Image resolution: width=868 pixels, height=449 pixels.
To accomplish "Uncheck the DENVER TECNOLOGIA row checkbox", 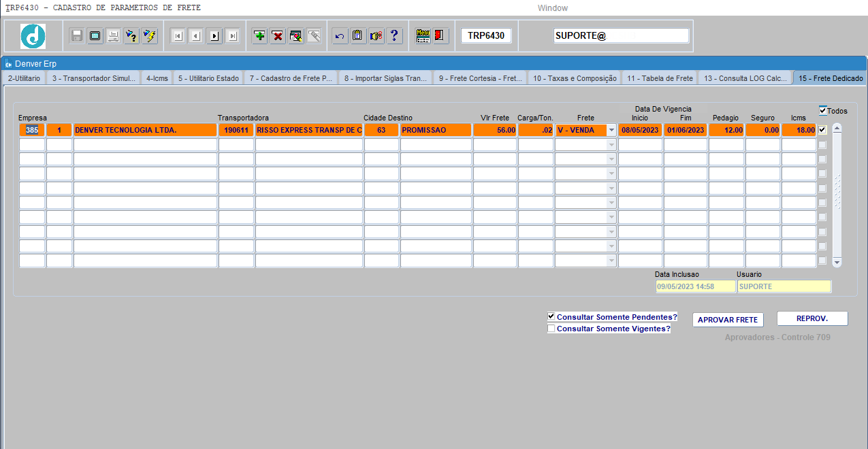I will [822, 130].
